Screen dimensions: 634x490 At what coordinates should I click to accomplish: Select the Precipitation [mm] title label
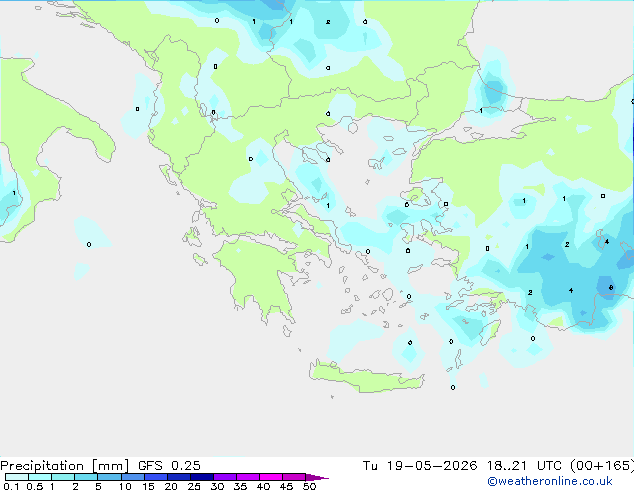click(x=65, y=466)
